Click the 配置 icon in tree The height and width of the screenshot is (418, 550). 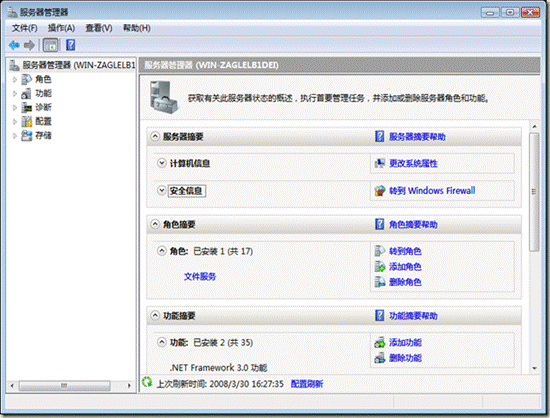pos(27,121)
